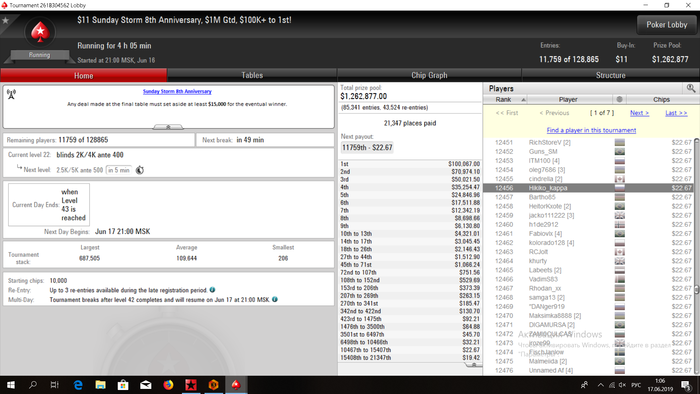Click the player search magnifier icon
Image resolution: width=700 pixels, height=394 pixels.
tap(691, 88)
